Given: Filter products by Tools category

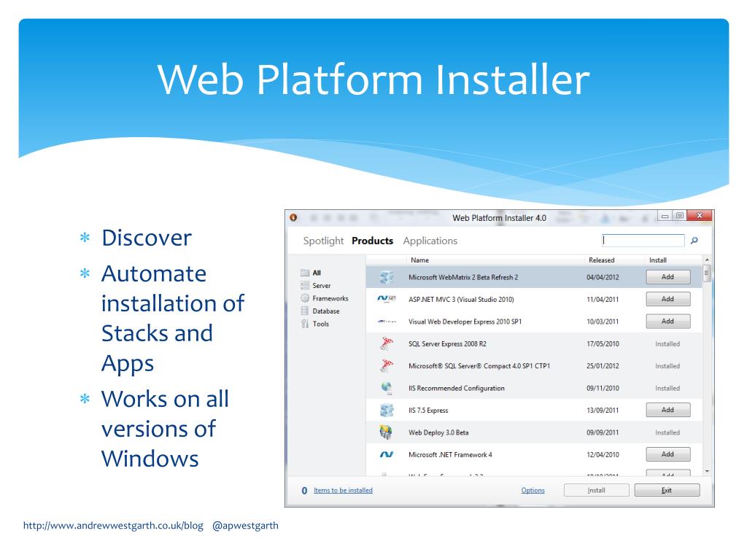Looking at the screenshot, I should [321, 324].
